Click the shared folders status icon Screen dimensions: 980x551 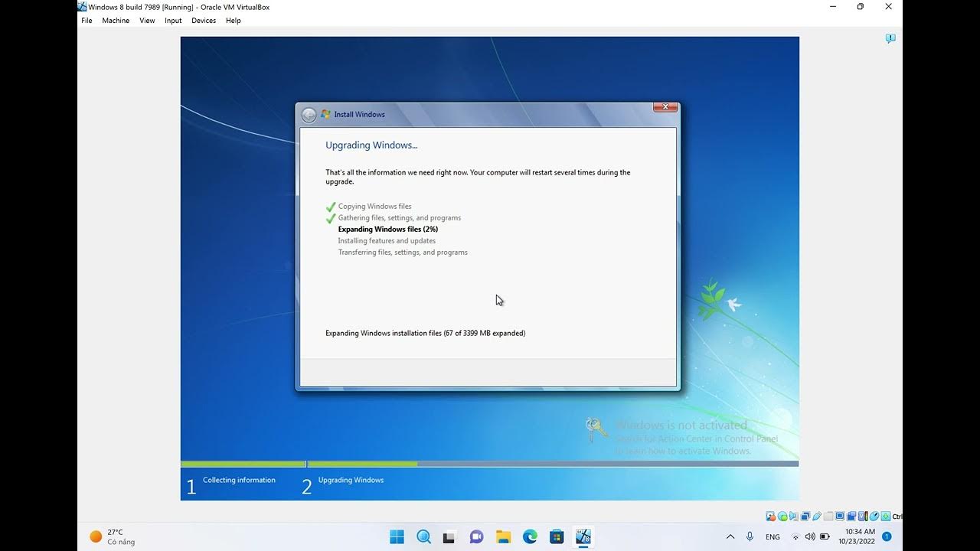click(x=828, y=517)
